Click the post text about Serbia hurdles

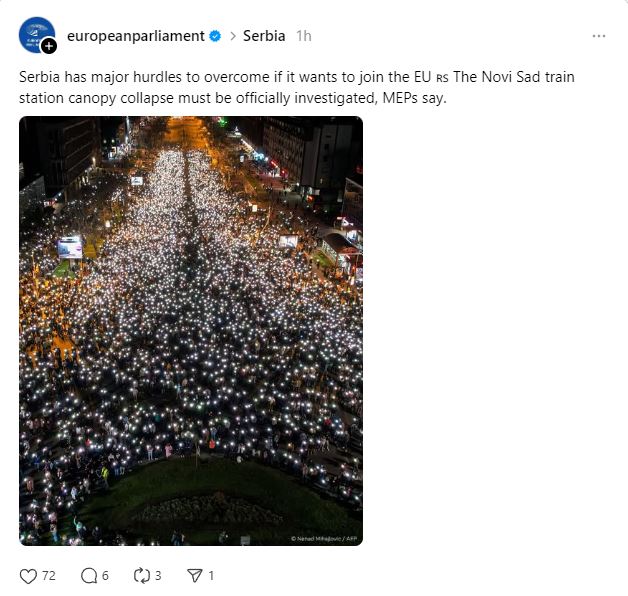pos(296,87)
